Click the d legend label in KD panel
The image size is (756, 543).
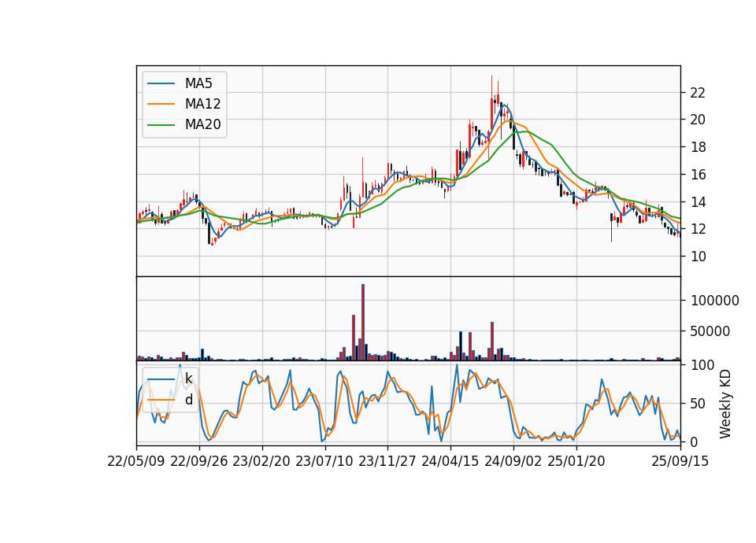[x=188, y=400]
